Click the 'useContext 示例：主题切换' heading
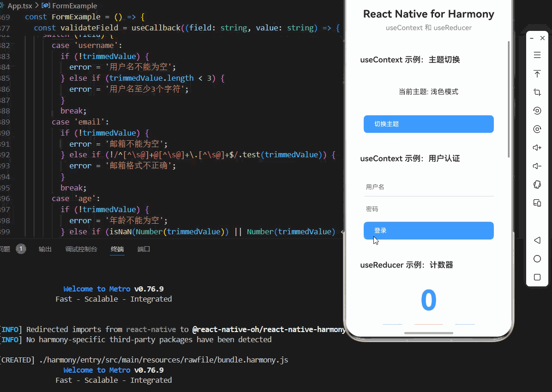The width and height of the screenshot is (552, 392). coord(410,60)
